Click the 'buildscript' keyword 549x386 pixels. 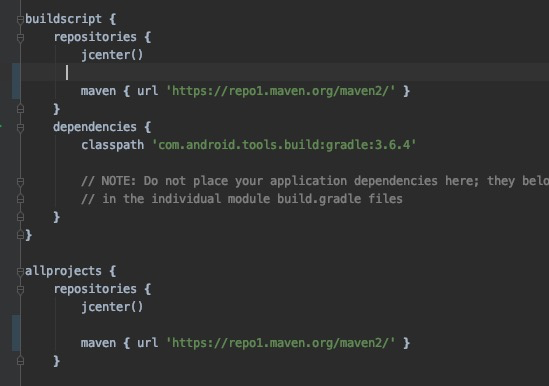coord(63,19)
